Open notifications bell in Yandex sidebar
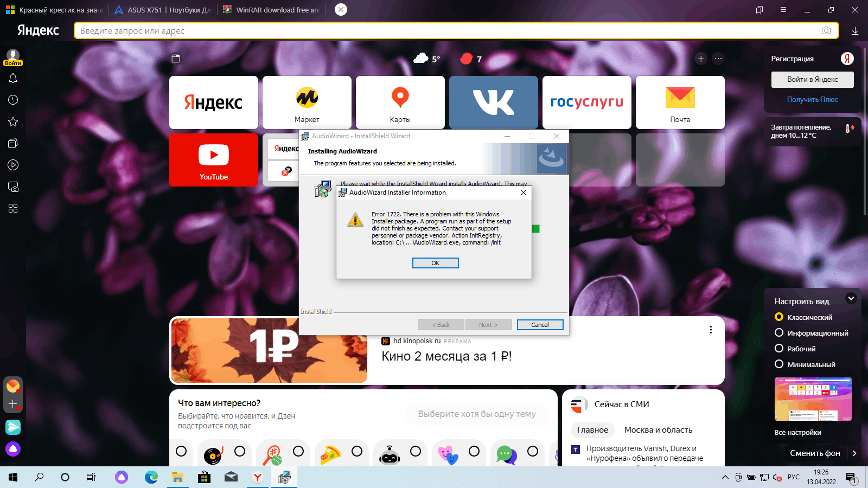 pos(13,79)
